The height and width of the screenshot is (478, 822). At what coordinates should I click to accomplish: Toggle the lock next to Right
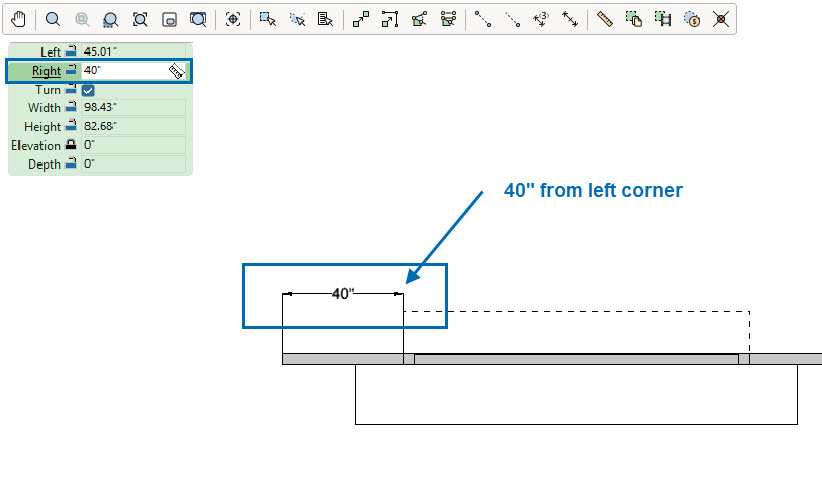click(71, 70)
